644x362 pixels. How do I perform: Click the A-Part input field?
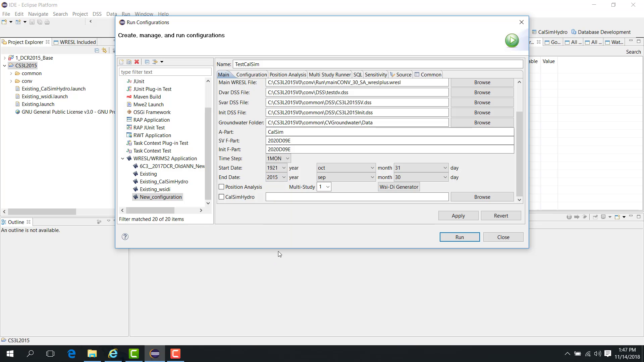point(390,132)
